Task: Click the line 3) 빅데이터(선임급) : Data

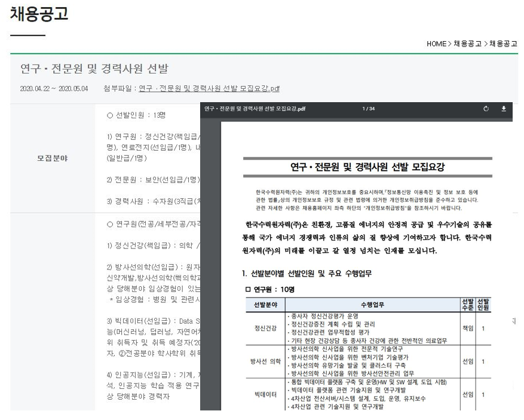Action: point(154,321)
